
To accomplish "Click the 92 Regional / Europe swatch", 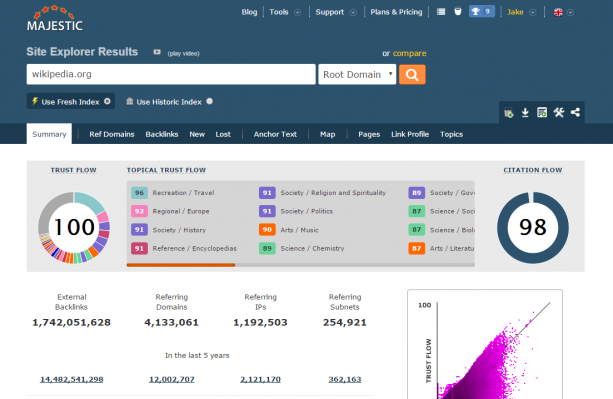I will (x=139, y=211).
